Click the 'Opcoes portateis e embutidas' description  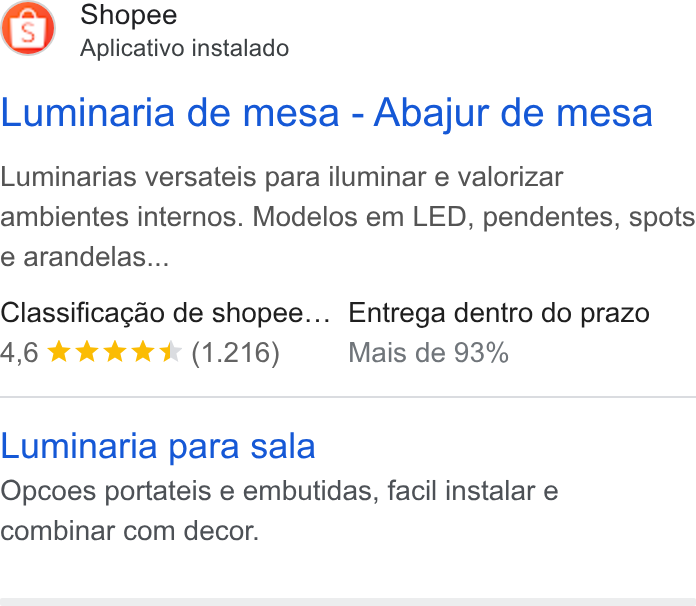click(x=280, y=511)
